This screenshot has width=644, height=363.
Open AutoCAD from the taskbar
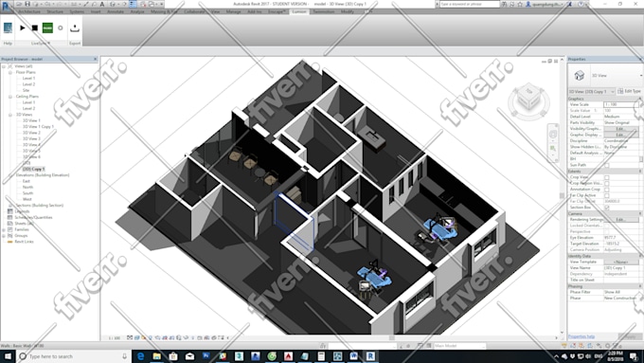click(x=288, y=356)
